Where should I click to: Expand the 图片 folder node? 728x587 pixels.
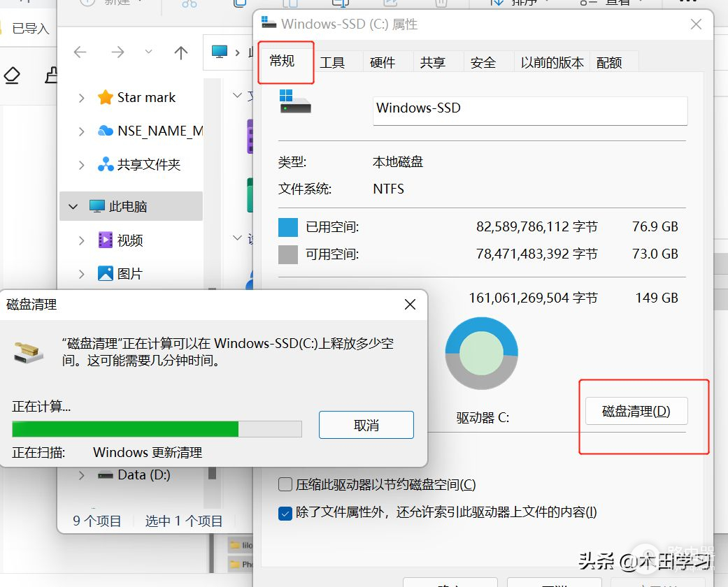pos(81,274)
